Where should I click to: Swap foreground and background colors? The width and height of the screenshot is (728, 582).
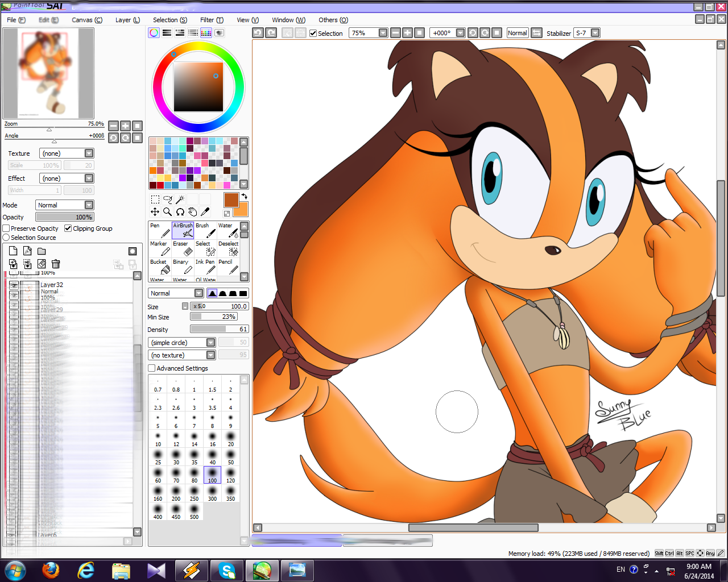pyautogui.click(x=244, y=197)
